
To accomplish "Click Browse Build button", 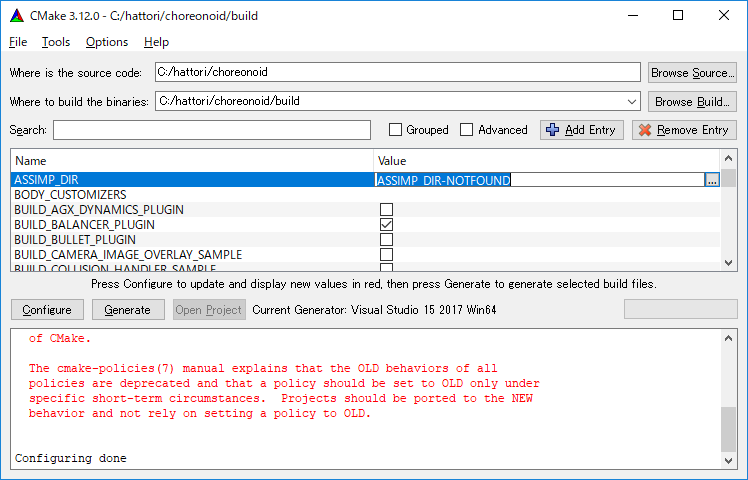I will click(692, 101).
